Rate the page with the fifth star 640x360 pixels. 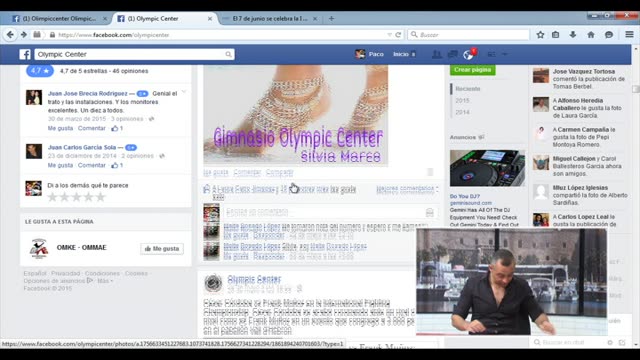click(101, 197)
